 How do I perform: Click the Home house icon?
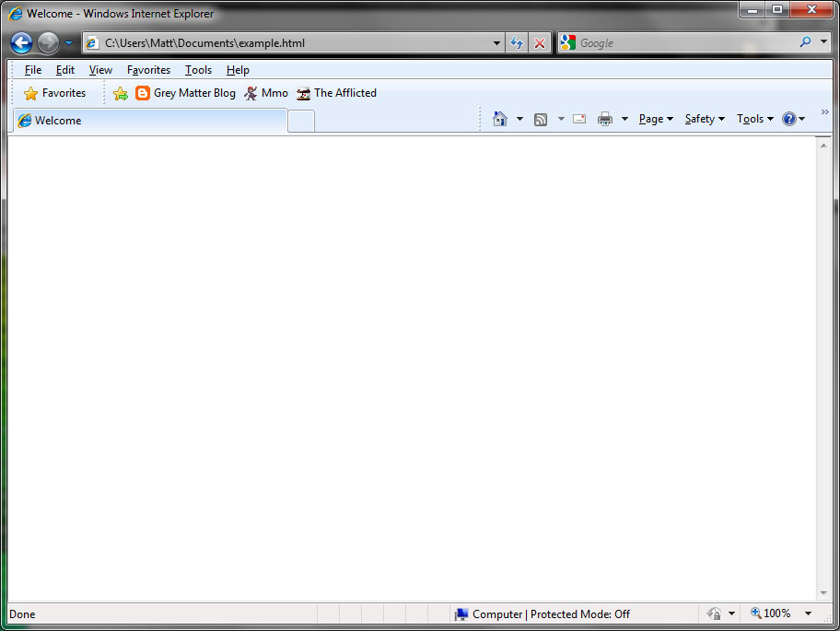coord(500,119)
